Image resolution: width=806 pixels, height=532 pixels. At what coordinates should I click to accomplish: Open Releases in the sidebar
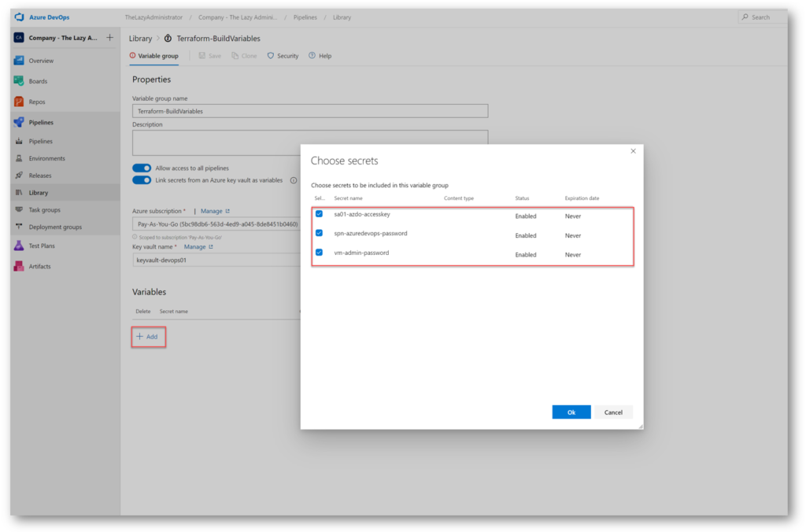[x=40, y=175]
